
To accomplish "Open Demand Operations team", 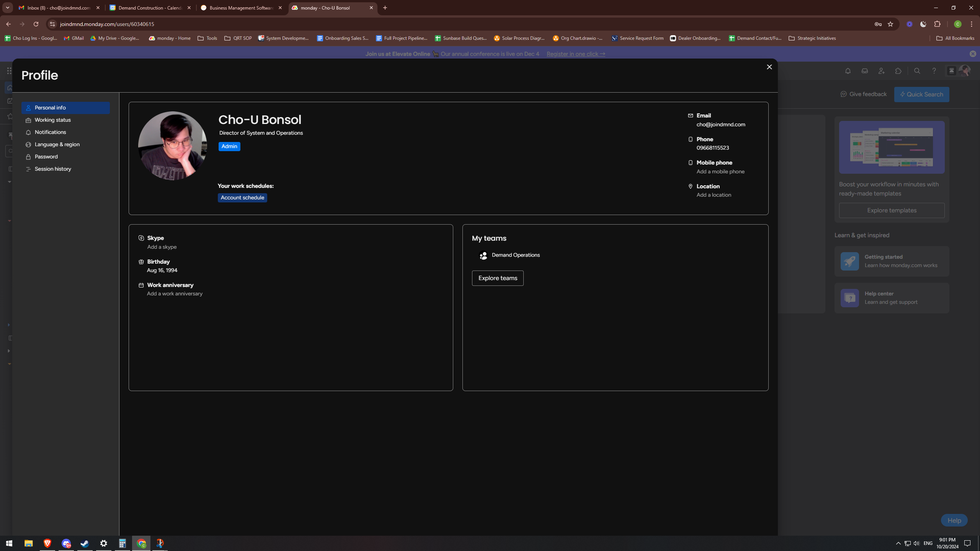I will tap(510, 255).
